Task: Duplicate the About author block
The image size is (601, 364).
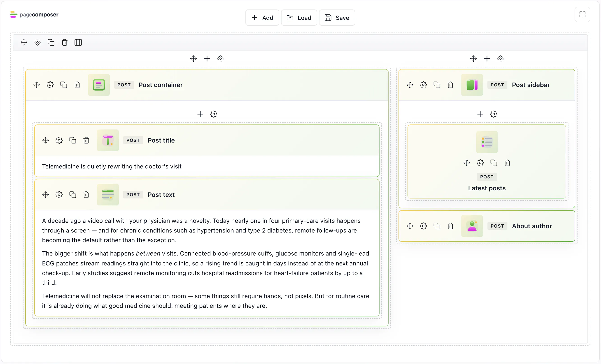Action: pos(437,226)
